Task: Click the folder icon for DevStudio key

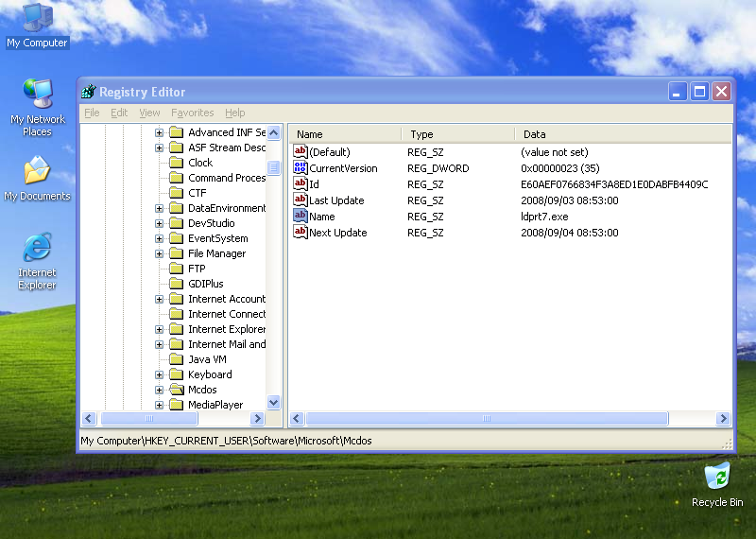Action: (177, 223)
